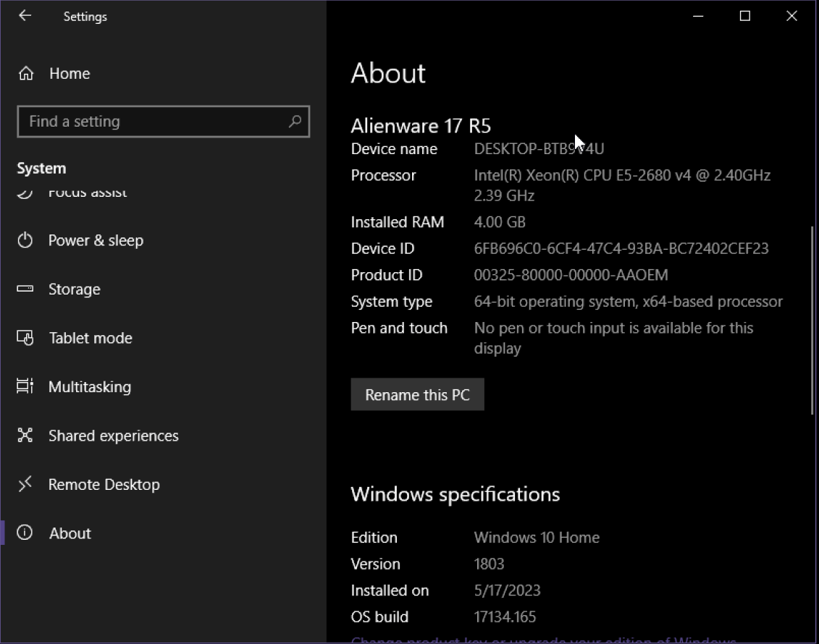Go back using the Settings back arrow
The width and height of the screenshot is (819, 644).
click(x=25, y=16)
